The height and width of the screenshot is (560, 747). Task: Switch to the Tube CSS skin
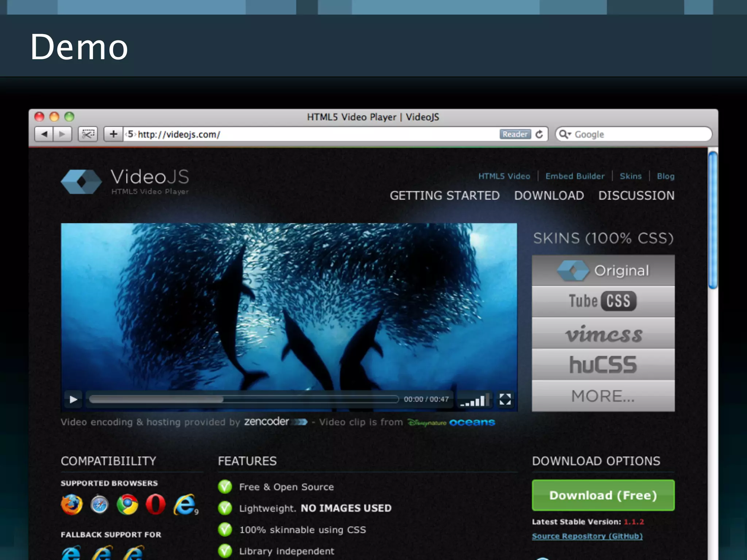pos(603,302)
